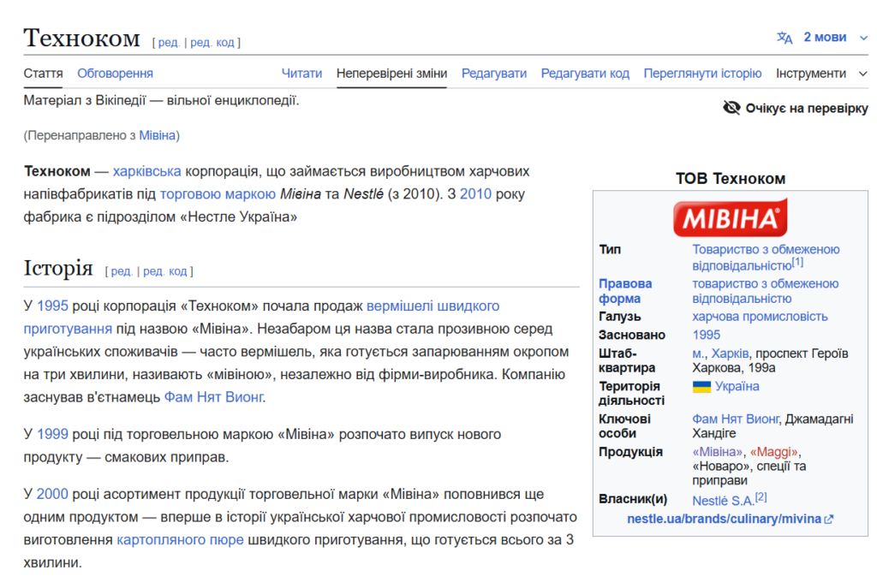
Task: Expand the Інструменти tools menu
Action: click(x=821, y=74)
